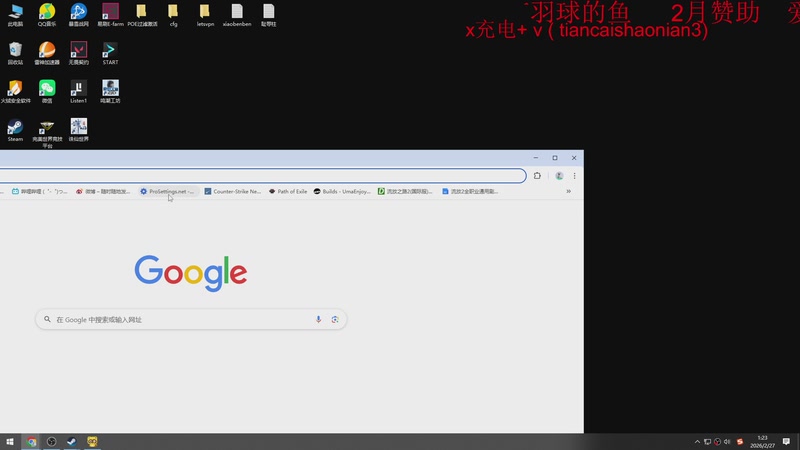800x450 pixels.
Task: Open Counter-Strike Ne... bookmark
Action: (233, 191)
